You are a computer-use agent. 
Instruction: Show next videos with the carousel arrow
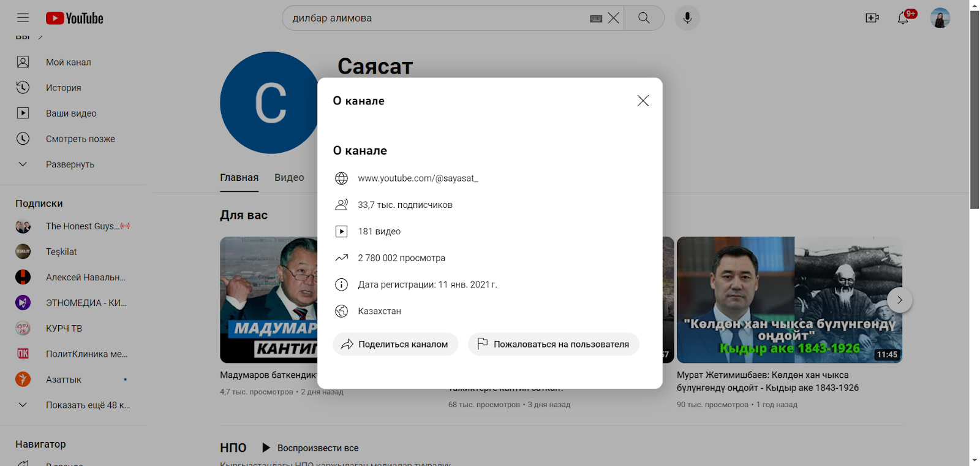coord(900,300)
